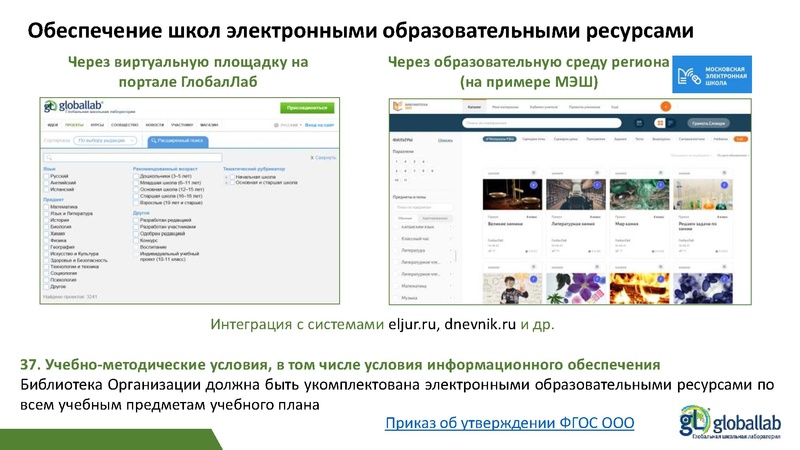Open the Приказ об утверждении ФГОС ООО link
This screenshot has height=450, width=800.
[x=510, y=423]
